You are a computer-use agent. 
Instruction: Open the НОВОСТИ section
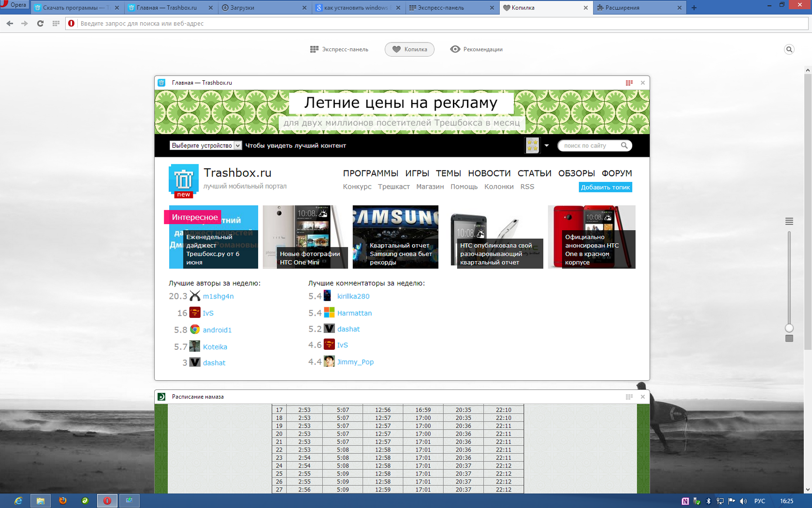click(489, 173)
